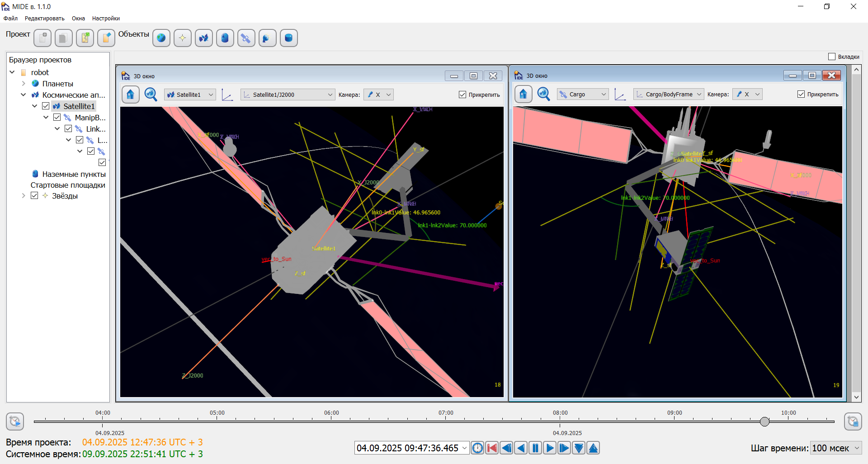Toggle the Вкладки checkbox
This screenshot has width=868, height=464.
tap(832, 57)
